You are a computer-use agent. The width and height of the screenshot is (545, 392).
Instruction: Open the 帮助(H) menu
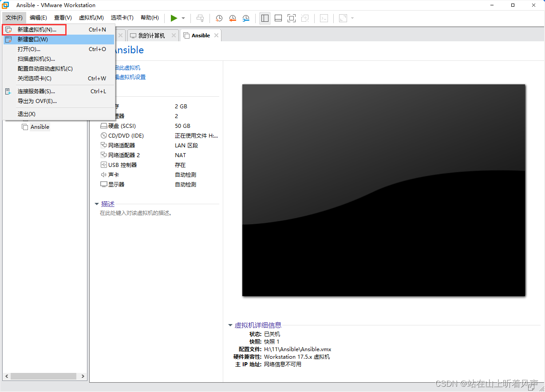(x=150, y=18)
